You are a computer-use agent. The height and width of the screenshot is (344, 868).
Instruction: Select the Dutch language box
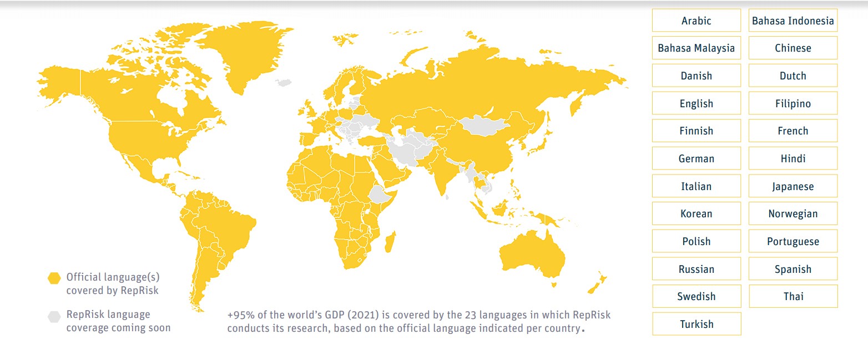pyautogui.click(x=793, y=76)
